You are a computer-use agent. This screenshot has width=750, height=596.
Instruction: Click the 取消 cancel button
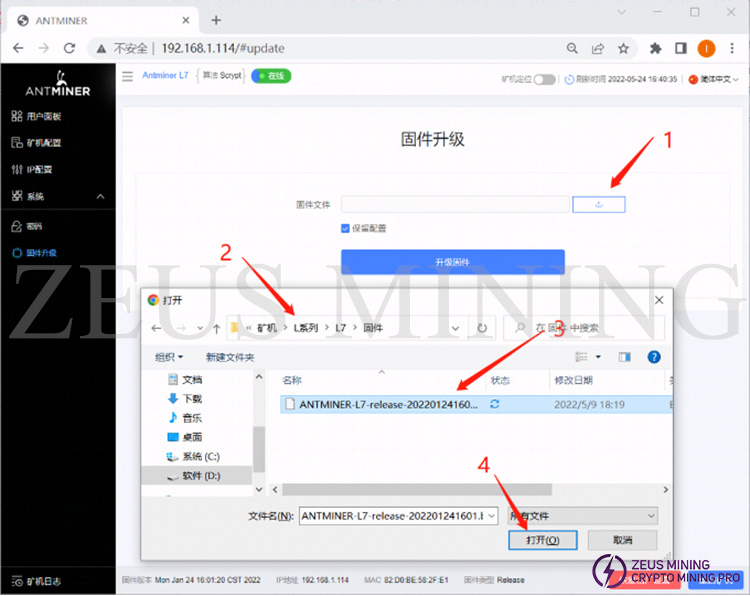coord(622,540)
